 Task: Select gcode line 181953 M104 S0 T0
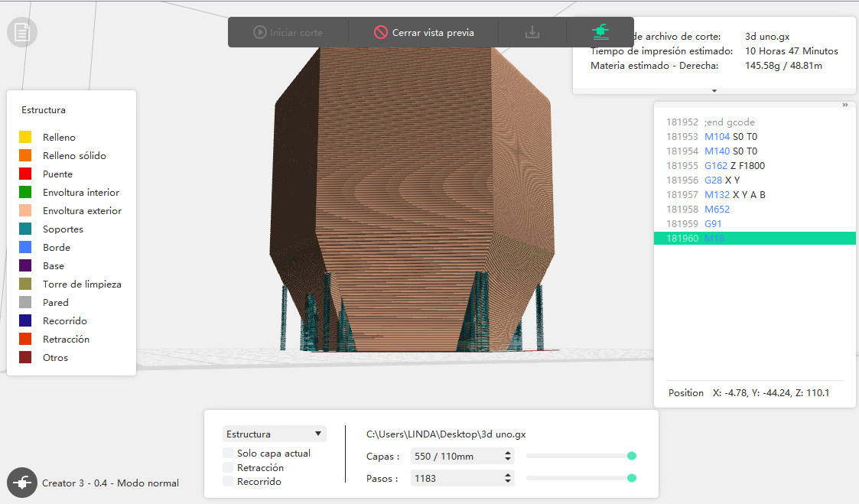[755, 136]
